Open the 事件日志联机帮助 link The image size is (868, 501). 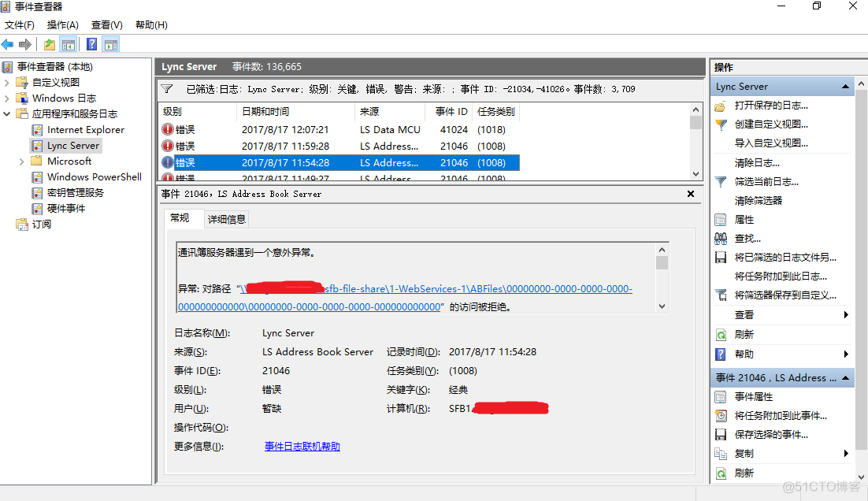pos(302,447)
